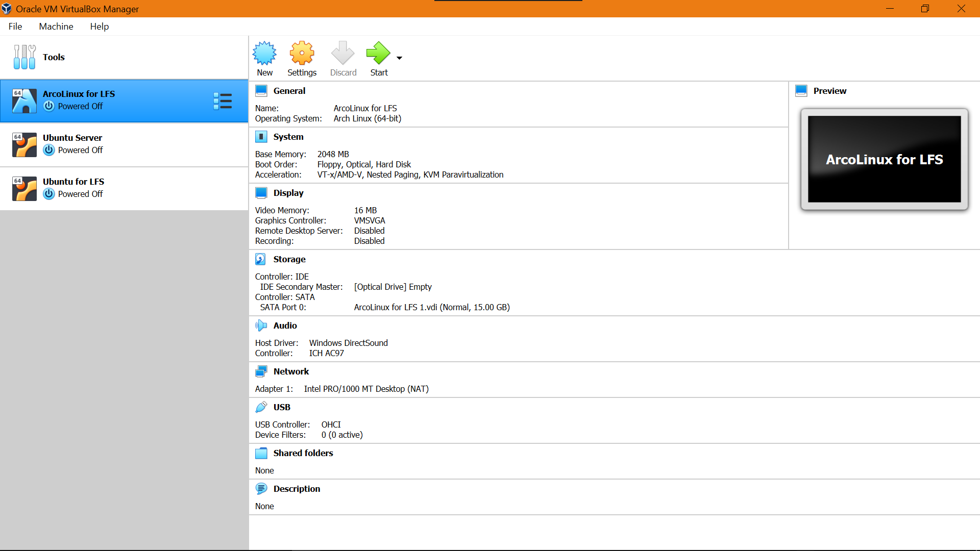Click the New machine icon

pos(264,53)
